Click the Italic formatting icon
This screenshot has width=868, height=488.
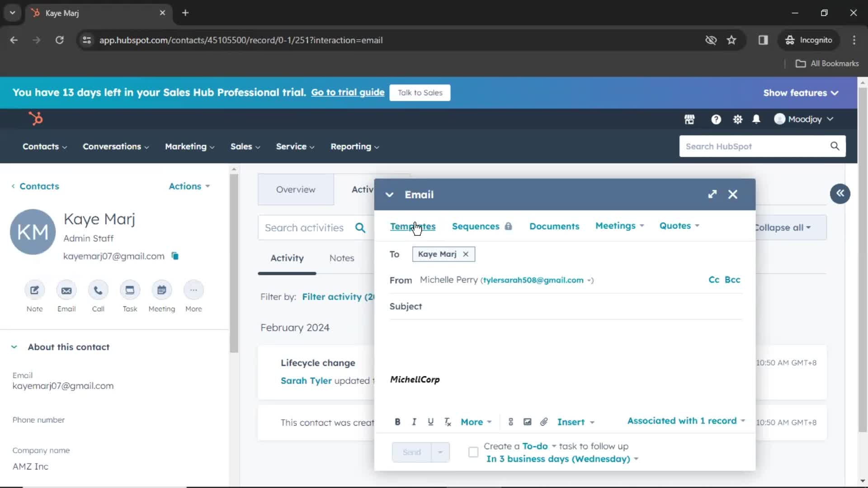point(414,422)
